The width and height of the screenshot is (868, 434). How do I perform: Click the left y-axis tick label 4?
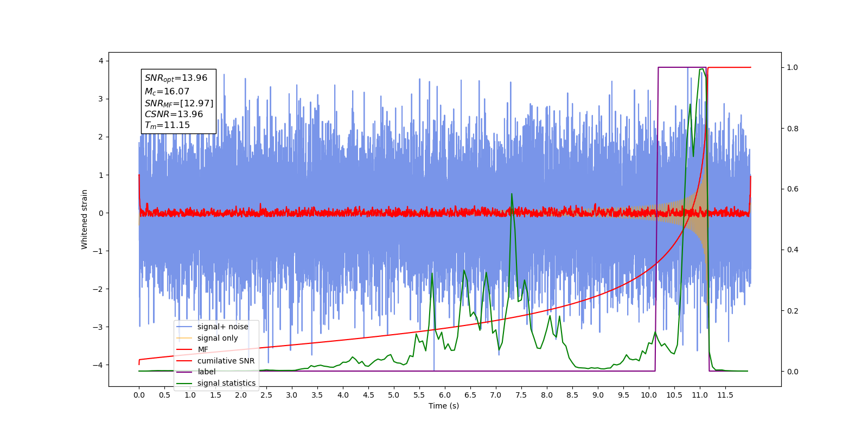click(x=101, y=61)
